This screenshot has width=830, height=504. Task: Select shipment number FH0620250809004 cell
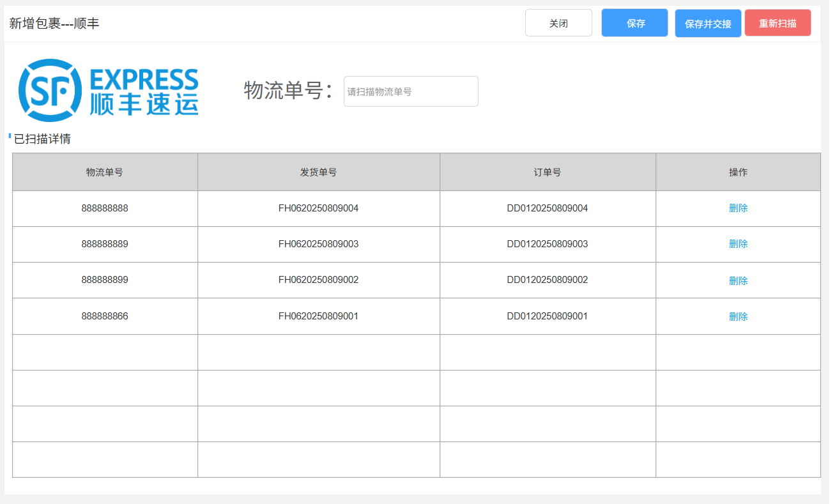click(318, 208)
